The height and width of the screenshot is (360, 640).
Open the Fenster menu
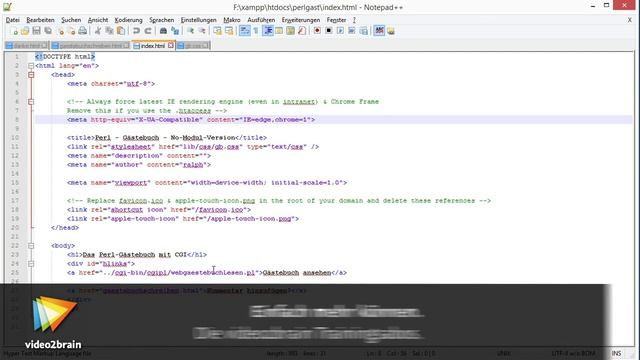coord(336,20)
